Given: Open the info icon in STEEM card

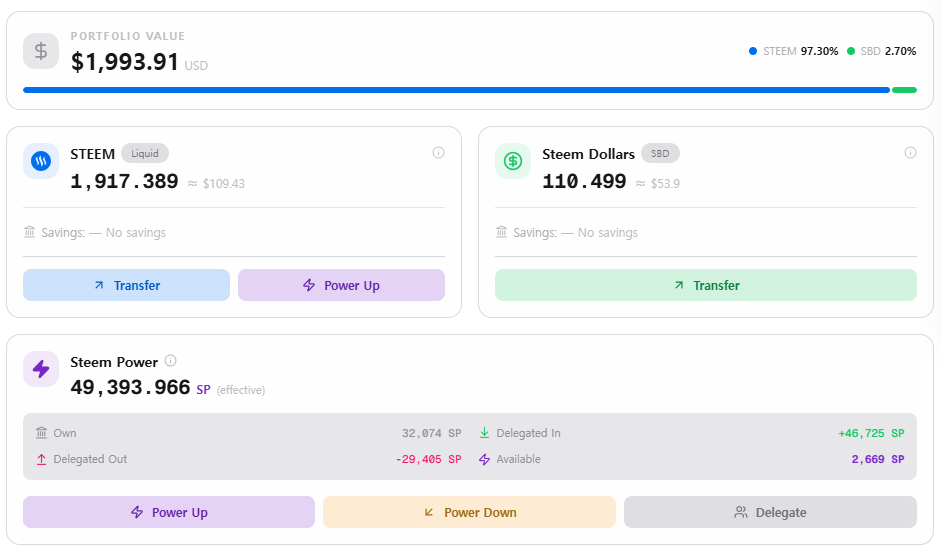Looking at the screenshot, I should (x=439, y=152).
